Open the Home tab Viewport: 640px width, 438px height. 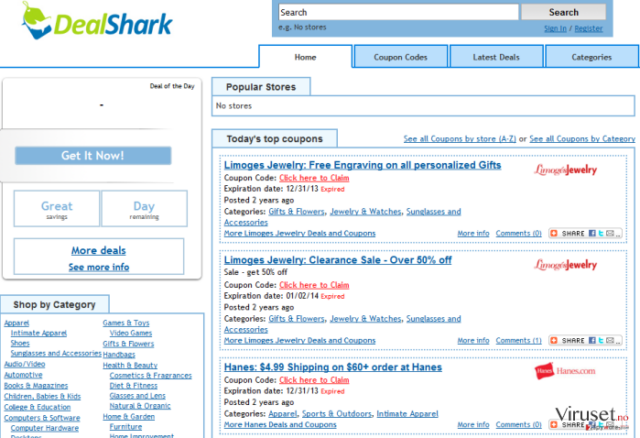point(305,57)
